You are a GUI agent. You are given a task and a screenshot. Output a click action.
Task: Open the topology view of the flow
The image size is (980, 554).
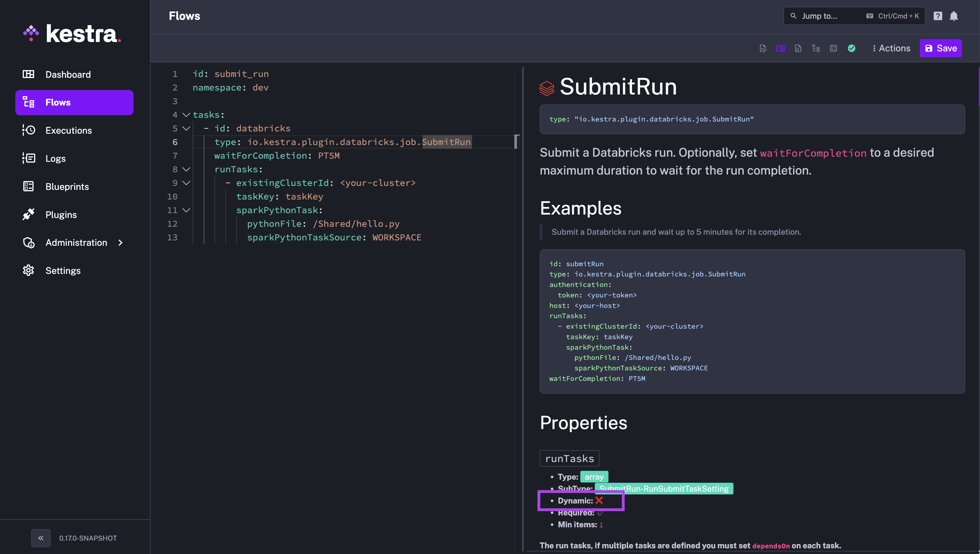pos(816,48)
